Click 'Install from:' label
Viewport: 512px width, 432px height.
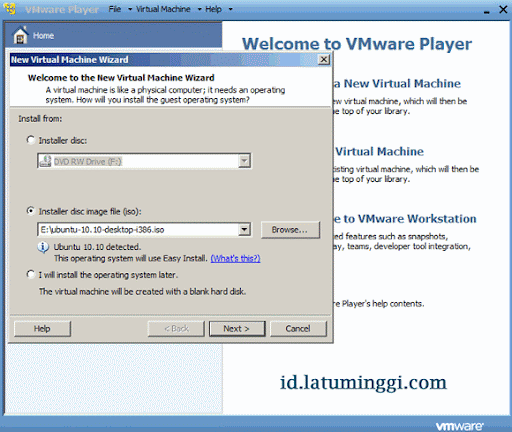click(40, 119)
